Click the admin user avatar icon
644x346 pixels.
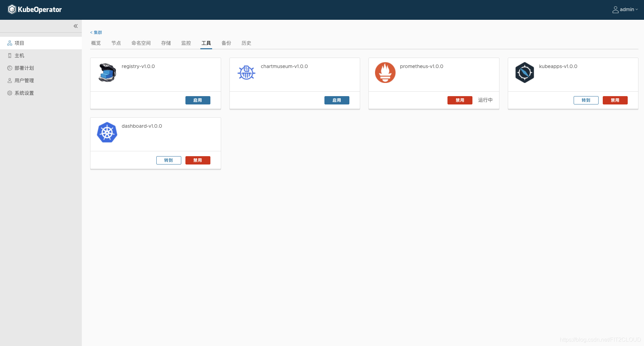tap(615, 10)
